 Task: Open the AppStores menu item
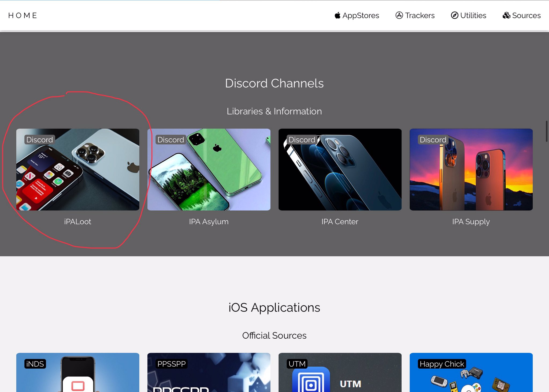click(x=361, y=16)
